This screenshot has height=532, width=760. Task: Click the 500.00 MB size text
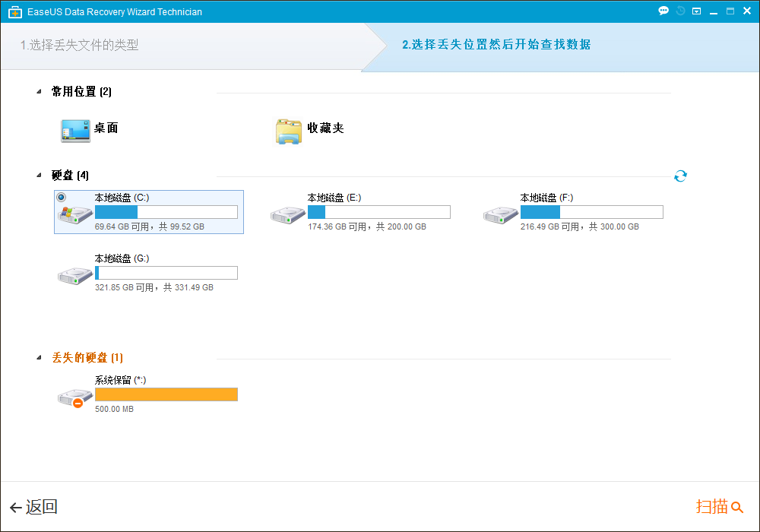point(115,410)
